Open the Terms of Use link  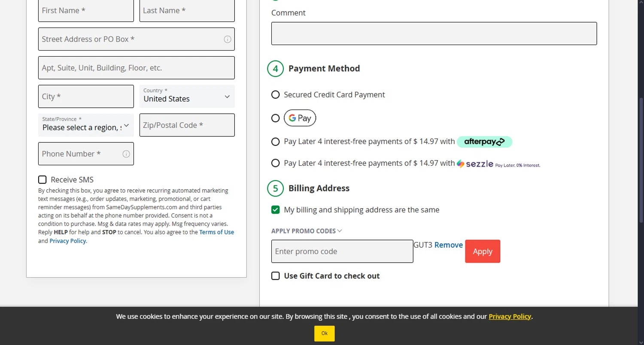(216, 232)
